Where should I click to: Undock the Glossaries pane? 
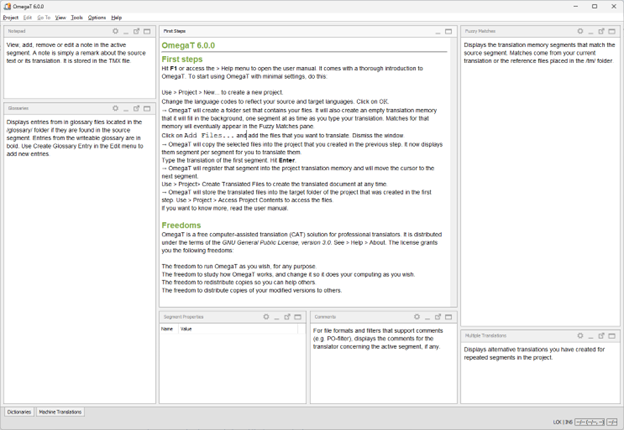(136, 108)
